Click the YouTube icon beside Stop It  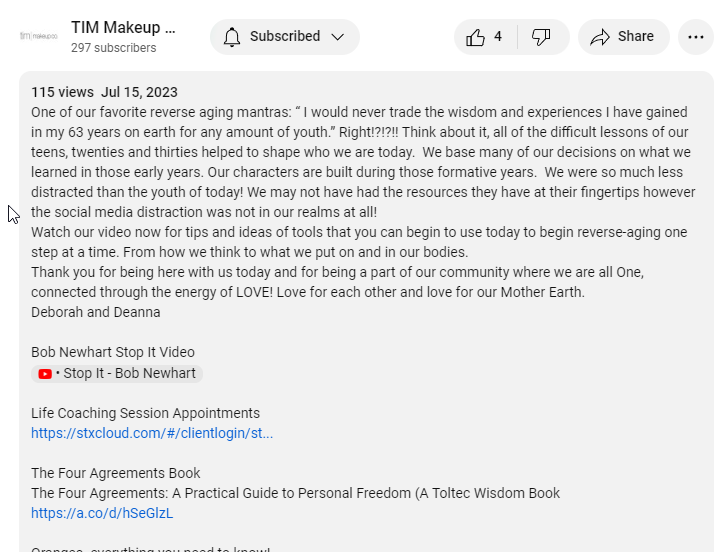click(45, 374)
